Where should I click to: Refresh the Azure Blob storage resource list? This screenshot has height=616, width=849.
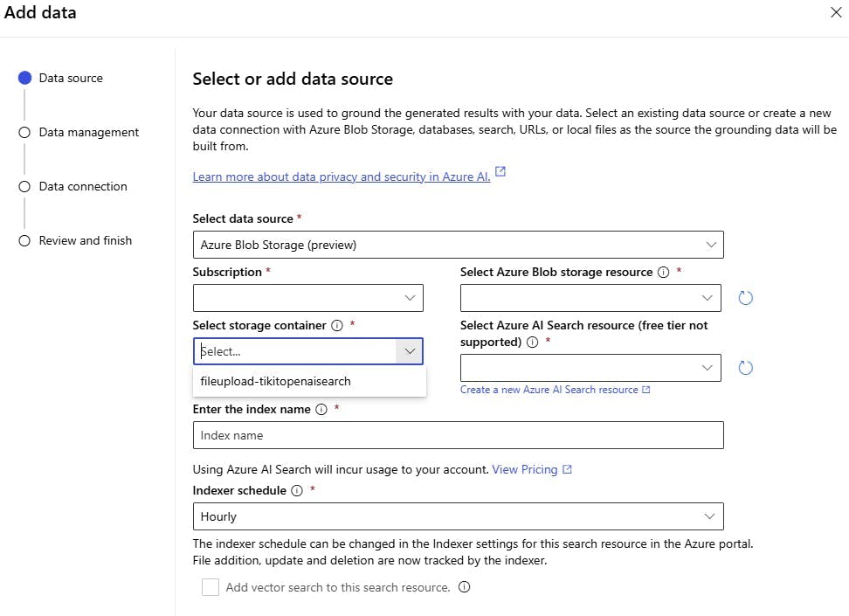[x=745, y=298]
